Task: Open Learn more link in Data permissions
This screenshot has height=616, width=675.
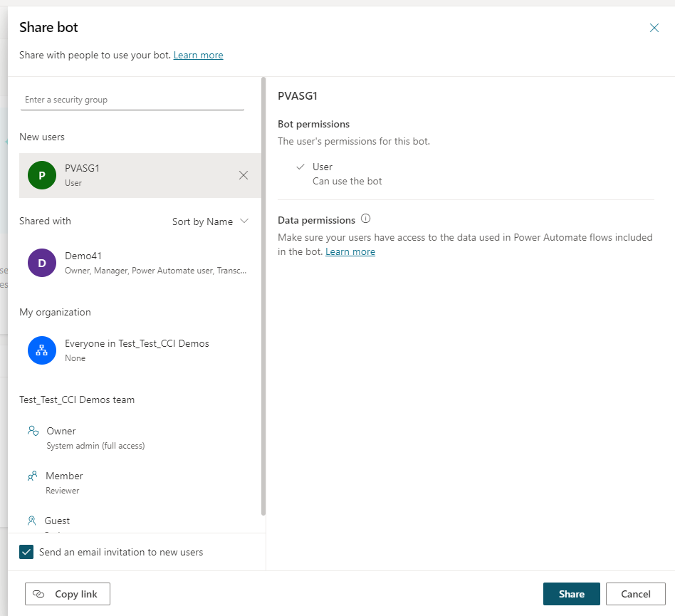Action: click(350, 252)
